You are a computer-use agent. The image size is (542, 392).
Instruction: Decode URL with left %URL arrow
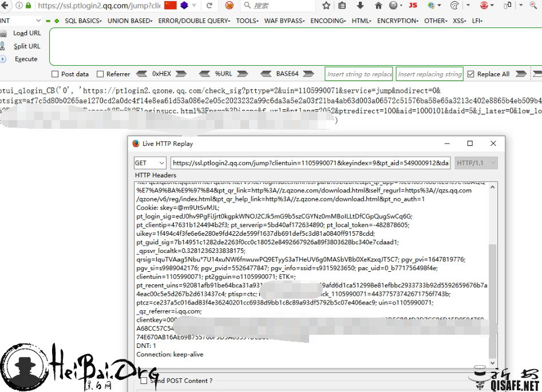[204, 74]
